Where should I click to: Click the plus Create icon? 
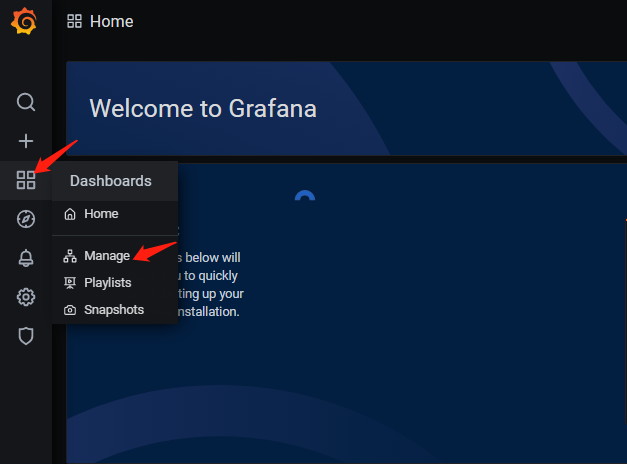tap(26, 141)
